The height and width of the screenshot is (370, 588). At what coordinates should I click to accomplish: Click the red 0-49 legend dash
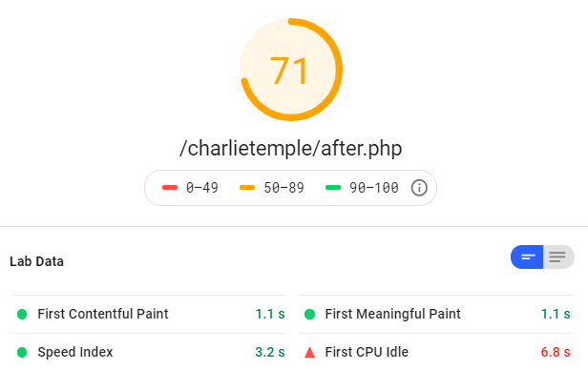click(170, 188)
